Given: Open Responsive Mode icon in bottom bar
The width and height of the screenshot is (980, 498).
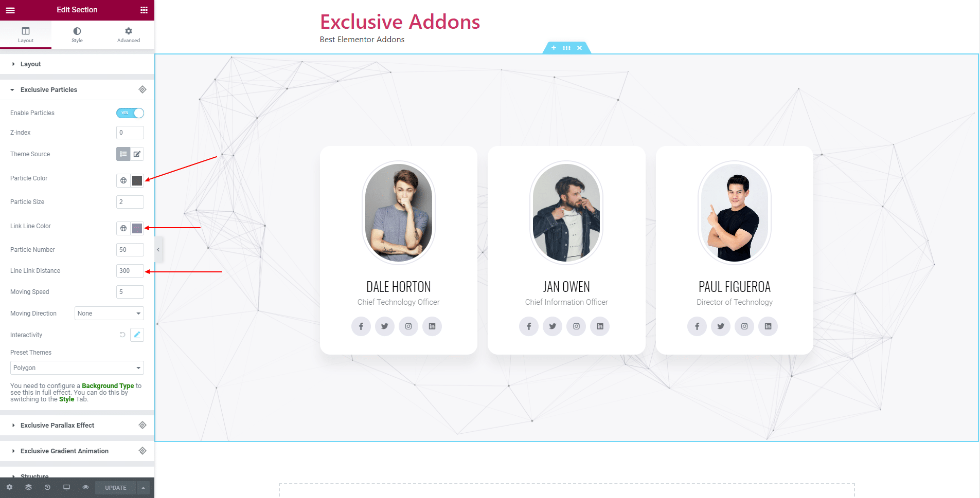Looking at the screenshot, I should coord(66,487).
